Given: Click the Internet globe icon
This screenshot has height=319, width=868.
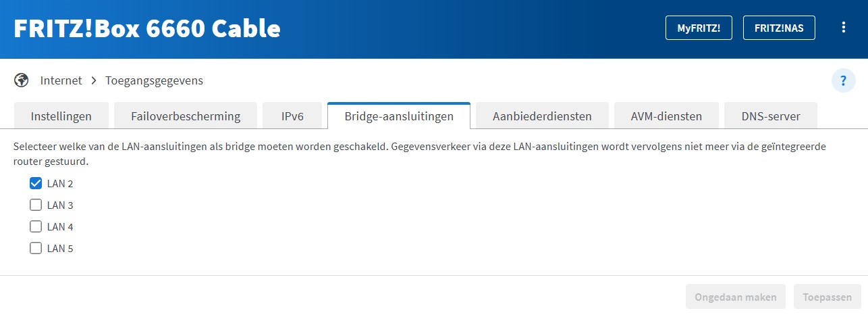Looking at the screenshot, I should pos(21,80).
